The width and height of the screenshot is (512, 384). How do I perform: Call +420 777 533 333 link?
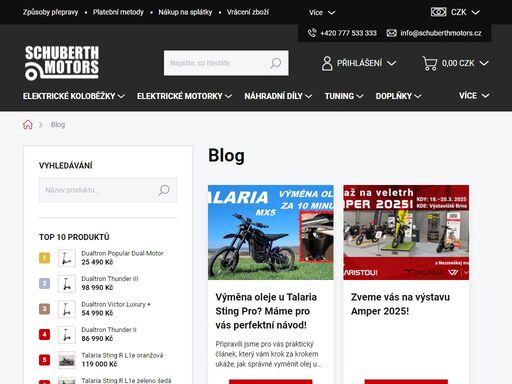(x=348, y=33)
